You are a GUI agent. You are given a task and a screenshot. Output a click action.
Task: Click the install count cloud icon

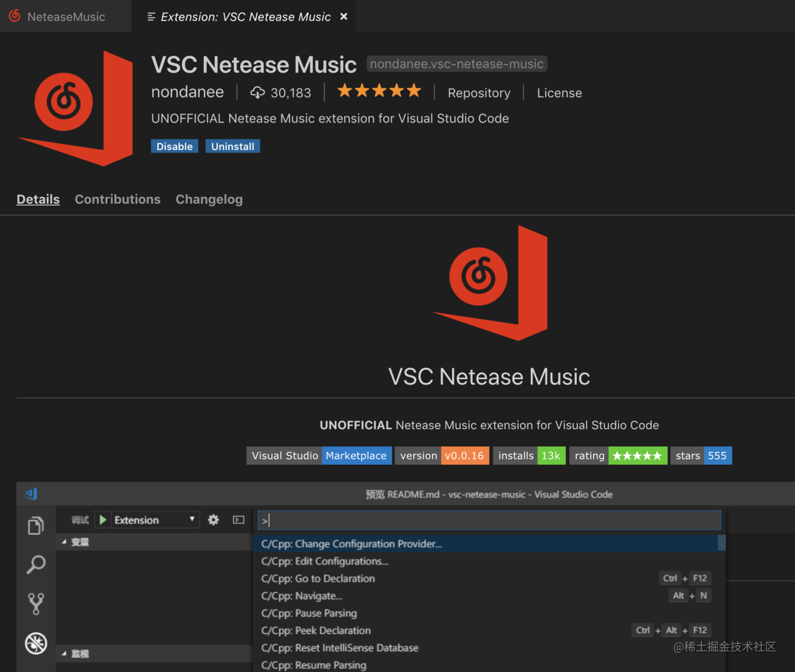pyautogui.click(x=257, y=93)
